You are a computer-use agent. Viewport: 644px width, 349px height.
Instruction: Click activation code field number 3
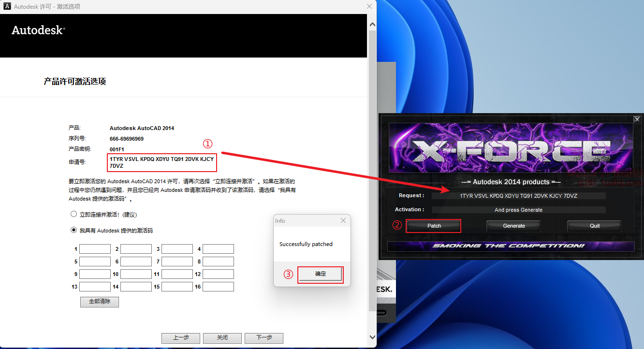click(x=177, y=249)
